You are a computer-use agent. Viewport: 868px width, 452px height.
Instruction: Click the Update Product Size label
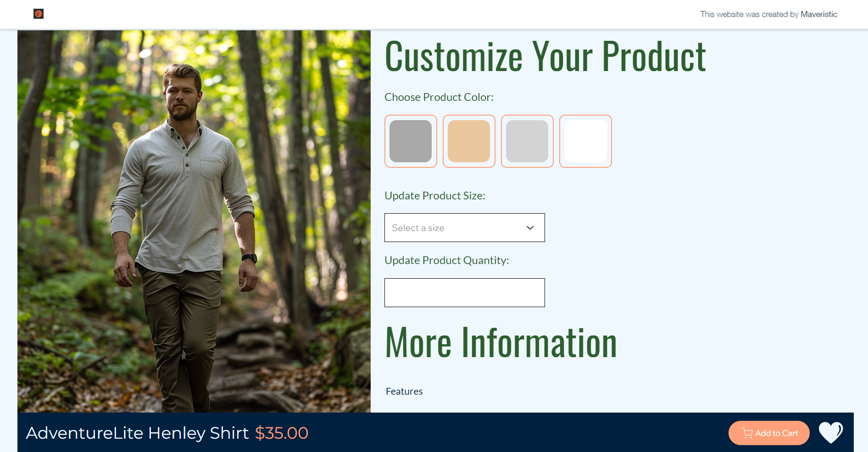tap(435, 196)
